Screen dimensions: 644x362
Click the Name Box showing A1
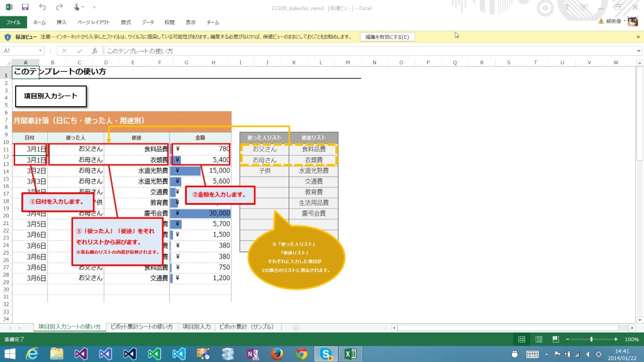click(x=20, y=51)
